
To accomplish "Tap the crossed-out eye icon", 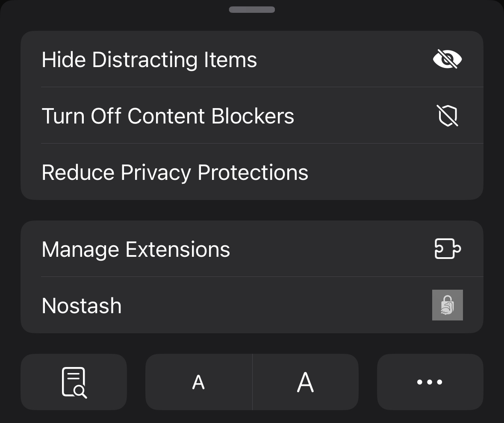I will pyautogui.click(x=447, y=59).
